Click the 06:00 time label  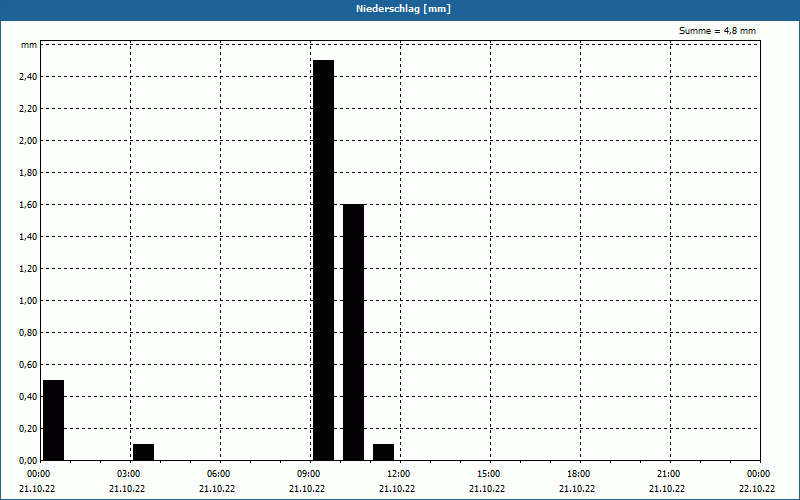[x=220, y=474]
